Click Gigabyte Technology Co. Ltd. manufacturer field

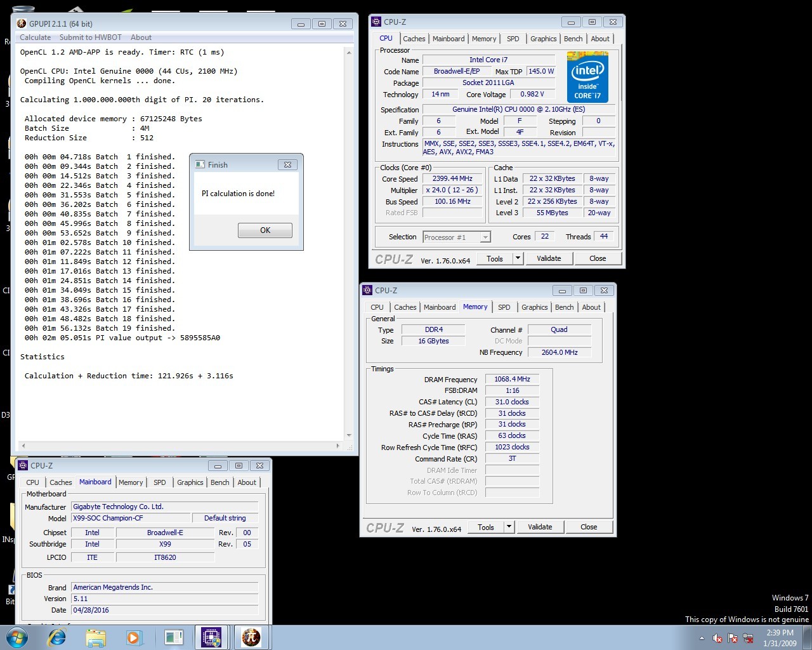(x=165, y=507)
